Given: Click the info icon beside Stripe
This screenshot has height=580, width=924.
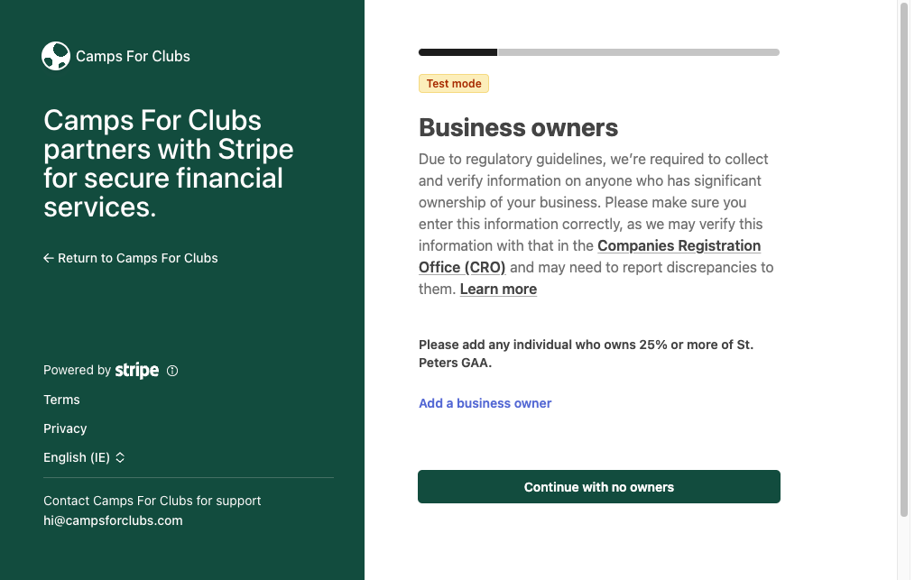Looking at the screenshot, I should 172,371.
